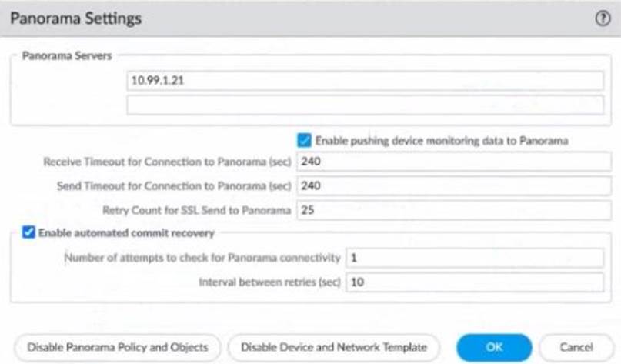Click the first Panorama server field with 10.99.1.21
621x364 pixels.
click(x=365, y=81)
